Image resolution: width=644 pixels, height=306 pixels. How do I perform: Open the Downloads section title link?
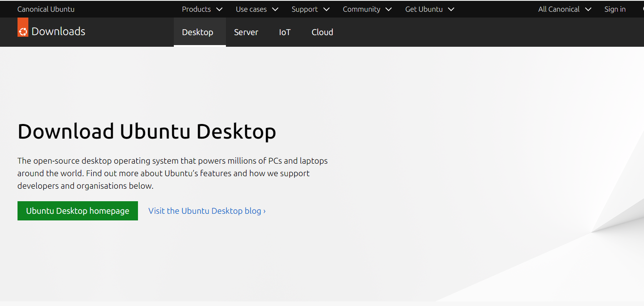[x=58, y=31]
